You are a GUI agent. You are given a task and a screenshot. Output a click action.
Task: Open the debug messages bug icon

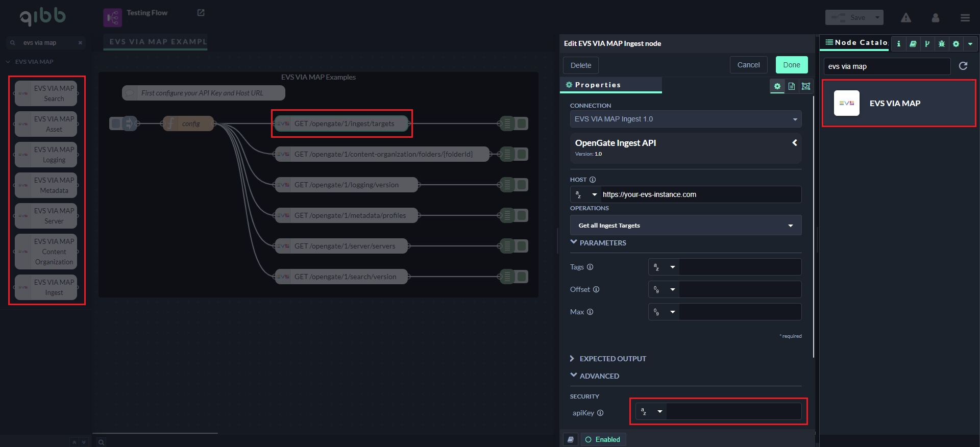click(x=942, y=44)
